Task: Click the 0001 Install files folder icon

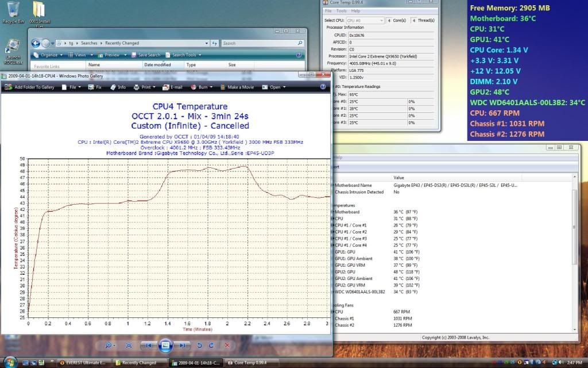Action: (x=40, y=14)
